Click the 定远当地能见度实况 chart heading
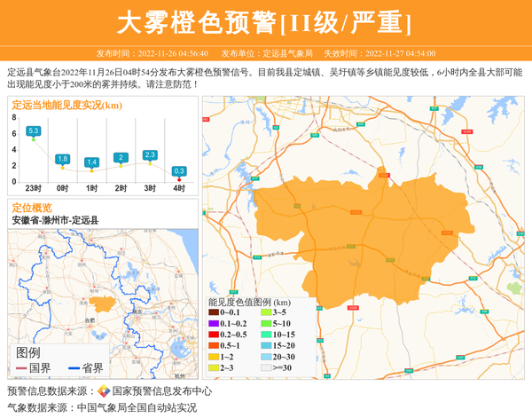 point(66,106)
